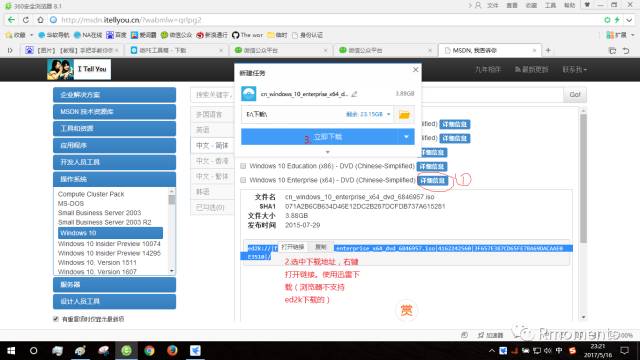
Task: Click the I Tell You site logo
Action: [x=79, y=69]
